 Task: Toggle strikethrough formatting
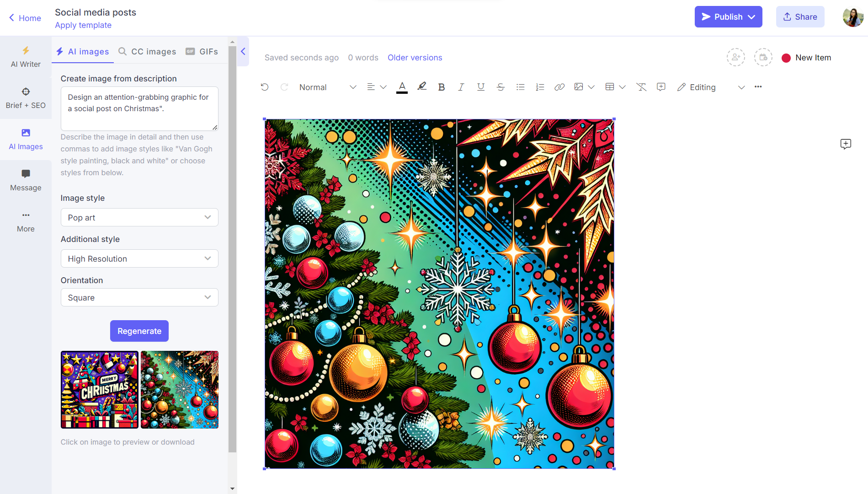tap(501, 86)
